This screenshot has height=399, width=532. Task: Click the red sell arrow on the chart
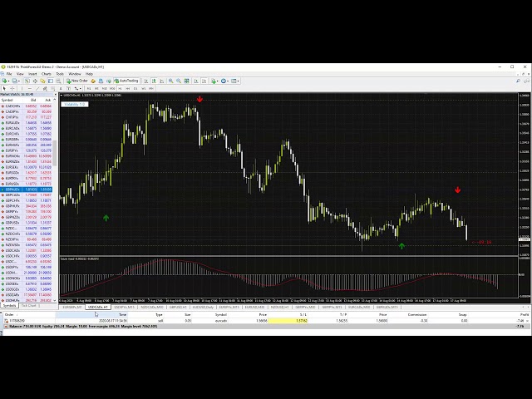tap(199, 100)
